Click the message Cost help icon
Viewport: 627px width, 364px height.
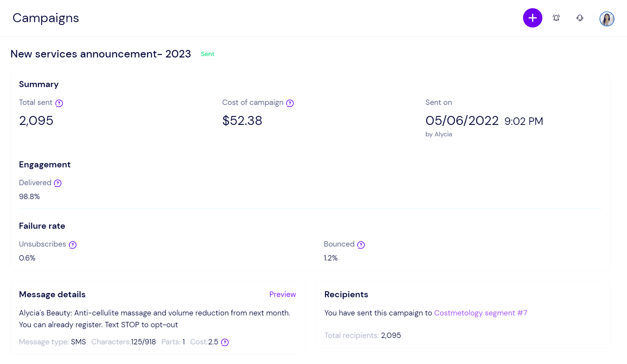tap(225, 343)
